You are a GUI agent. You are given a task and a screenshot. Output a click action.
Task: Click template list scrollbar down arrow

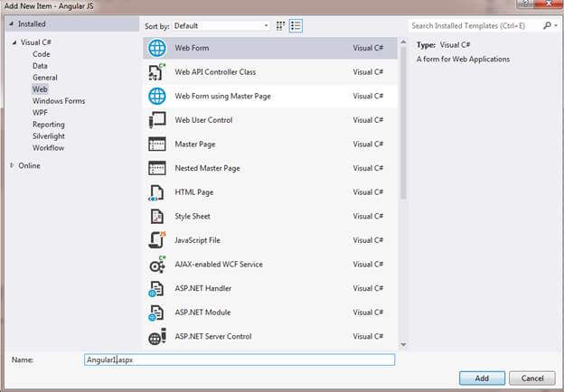[x=403, y=344]
